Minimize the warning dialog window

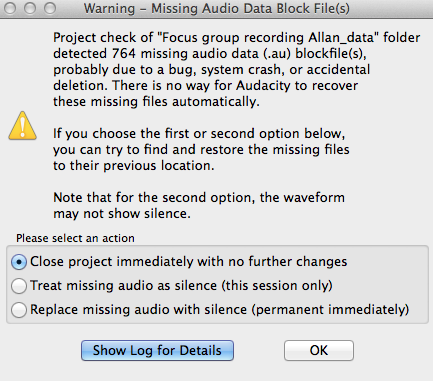[30, 8]
